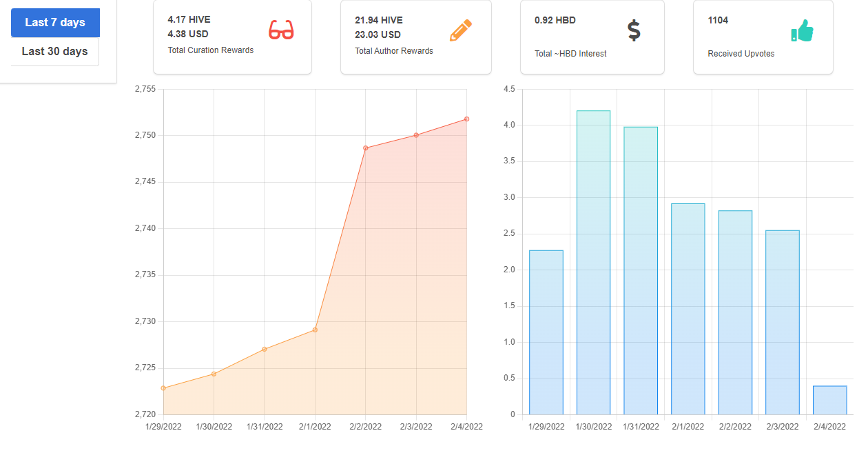Click the 2/3/2022 bar in bar chart
This screenshot has height=453, width=868.
[x=783, y=323]
